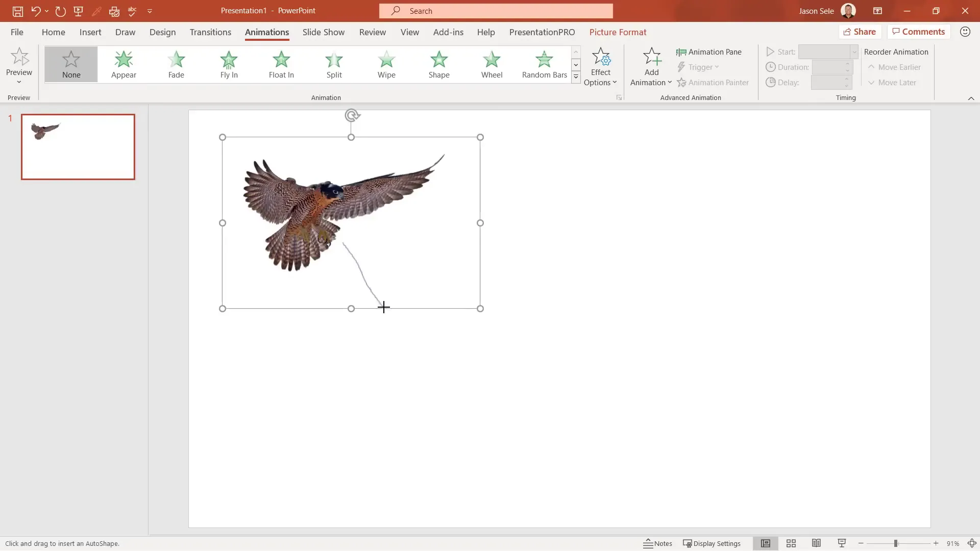Click the zoom slider handle
This screenshot has width=980, height=551.
pyautogui.click(x=895, y=543)
